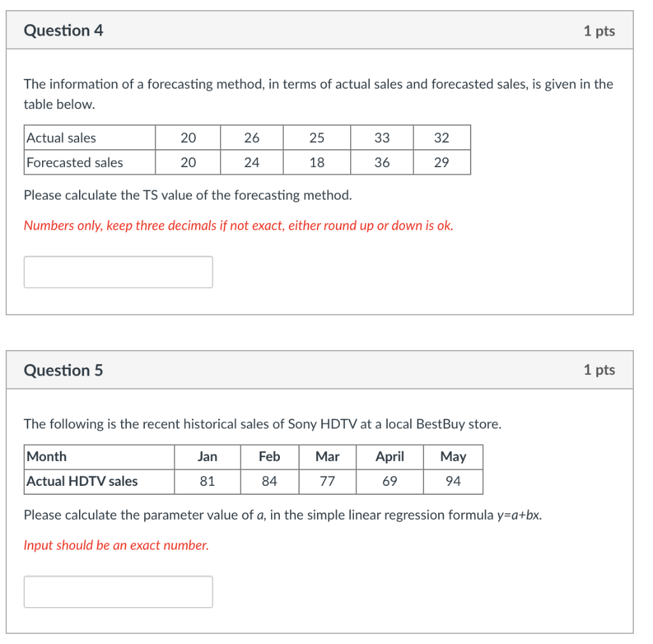Click the 'Jan' column header

[207, 457]
